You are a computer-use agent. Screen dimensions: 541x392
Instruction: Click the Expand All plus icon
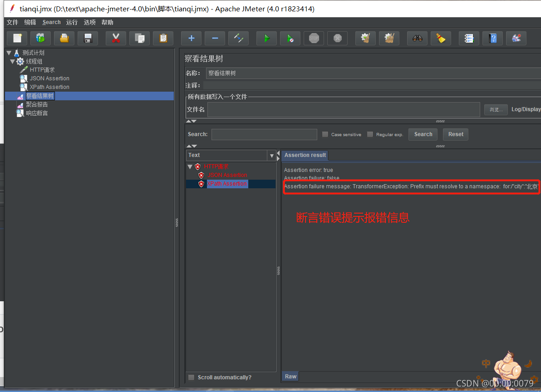click(x=192, y=38)
